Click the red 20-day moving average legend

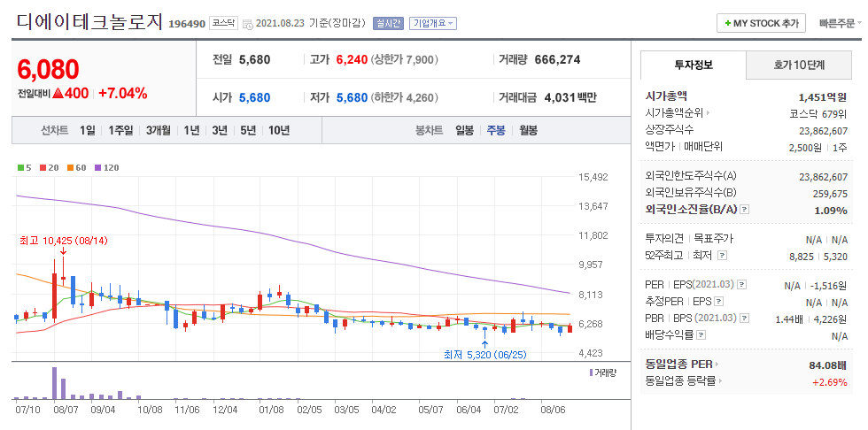tap(50, 167)
